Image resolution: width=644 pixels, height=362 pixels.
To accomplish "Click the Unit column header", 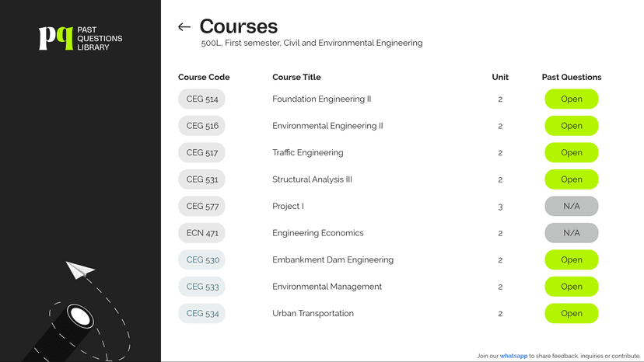I will tap(500, 77).
